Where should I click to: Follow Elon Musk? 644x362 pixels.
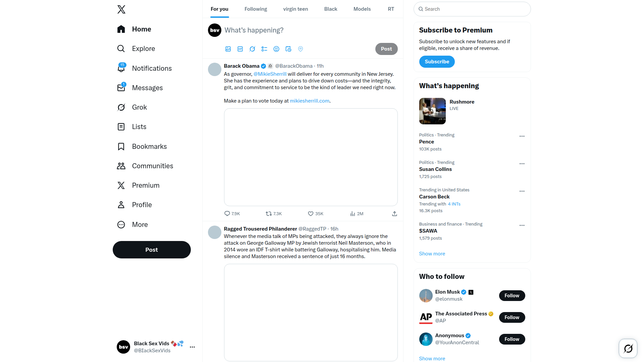[x=512, y=296]
